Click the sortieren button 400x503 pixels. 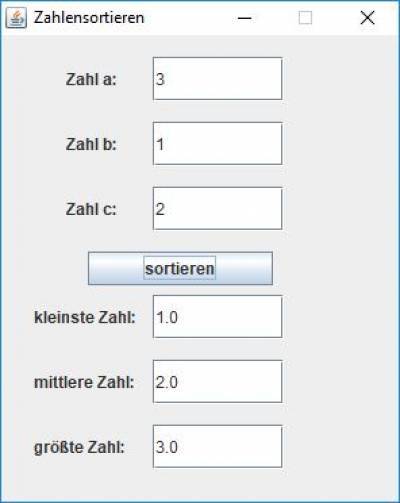180,268
